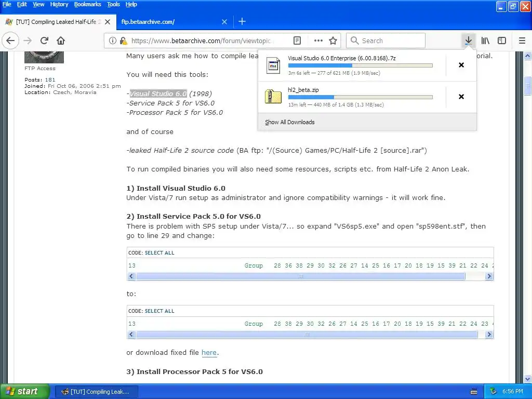Click the second code block's SELECT ALL link
The height and width of the screenshot is (399, 532).
[x=159, y=311]
